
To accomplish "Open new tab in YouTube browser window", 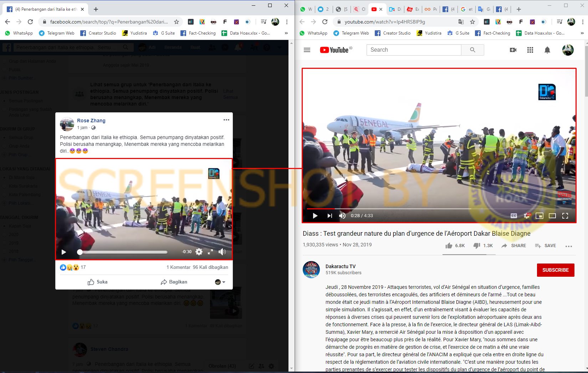I will pos(519,9).
